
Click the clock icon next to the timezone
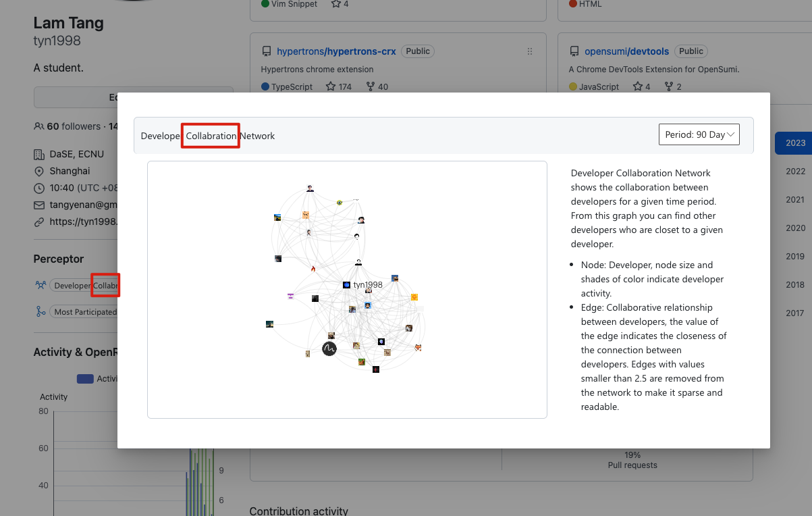pos(38,188)
